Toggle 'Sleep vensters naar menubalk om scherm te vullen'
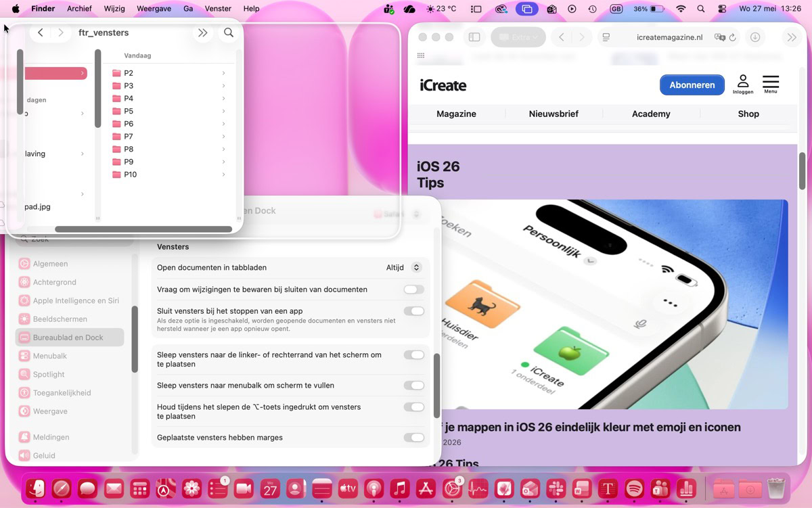The image size is (812, 508). tap(413, 386)
